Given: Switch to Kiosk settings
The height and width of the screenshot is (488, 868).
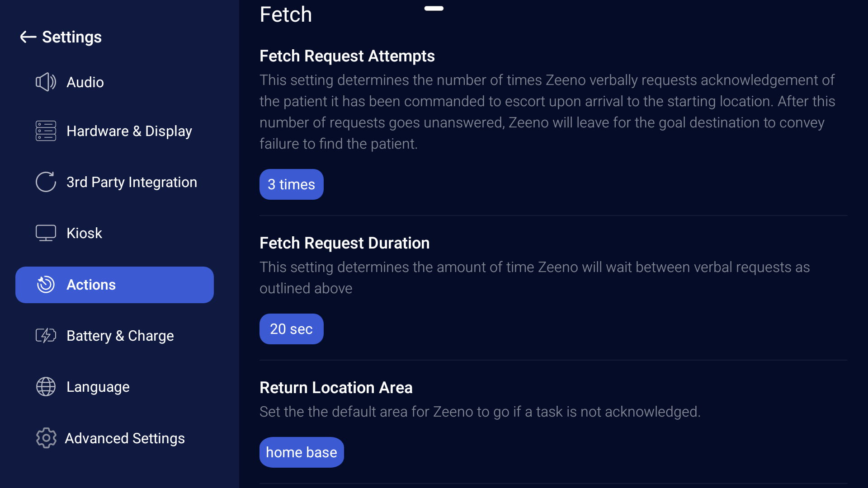Looking at the screenshot, I should [84, 233].
